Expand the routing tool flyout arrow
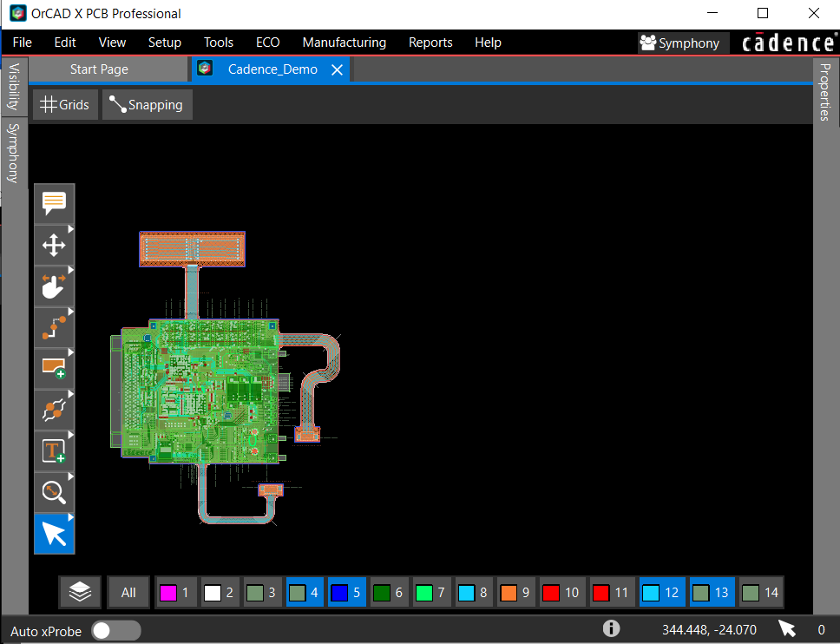The image size is (840, 644). 70,312
